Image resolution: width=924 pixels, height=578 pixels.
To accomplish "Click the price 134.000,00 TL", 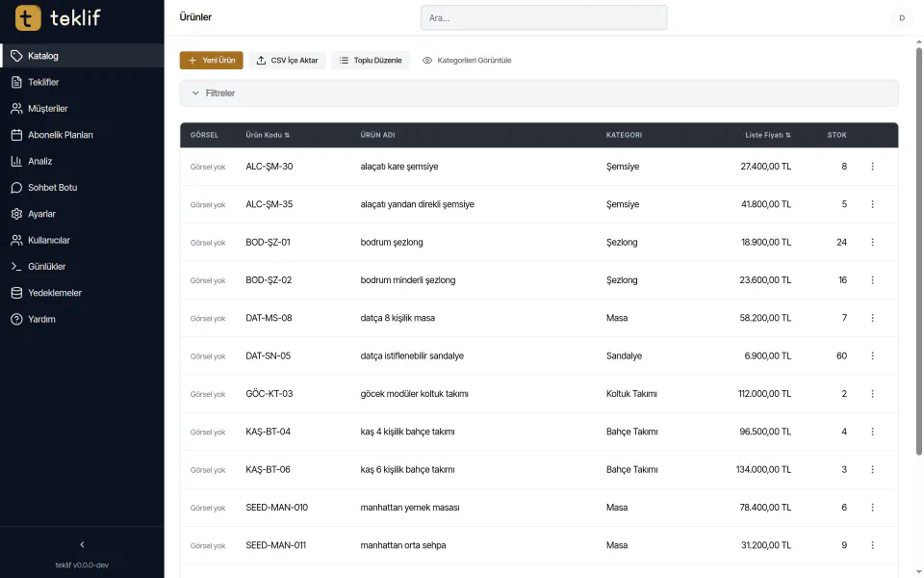I will [763, 469].
